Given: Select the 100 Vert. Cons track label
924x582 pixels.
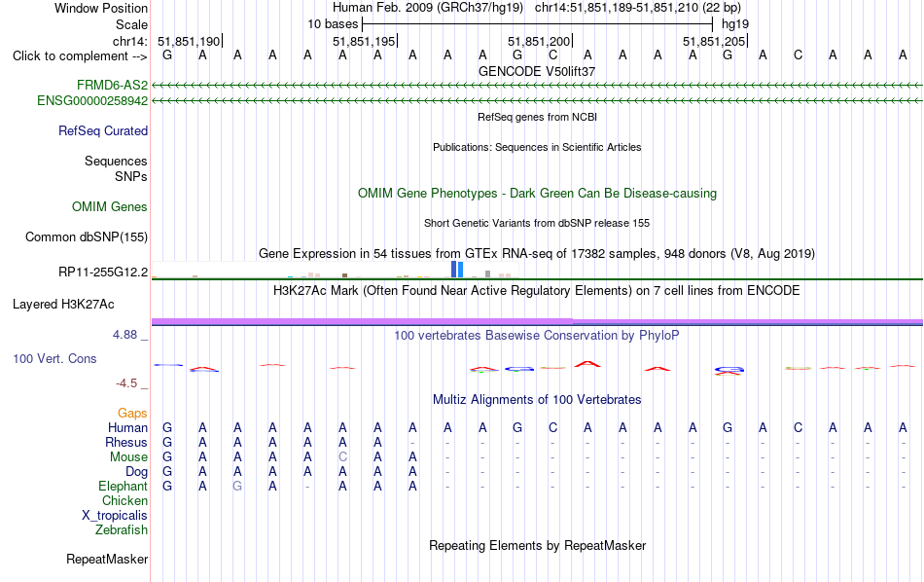Looking at the screenshot, I should (x=54, y=358).
